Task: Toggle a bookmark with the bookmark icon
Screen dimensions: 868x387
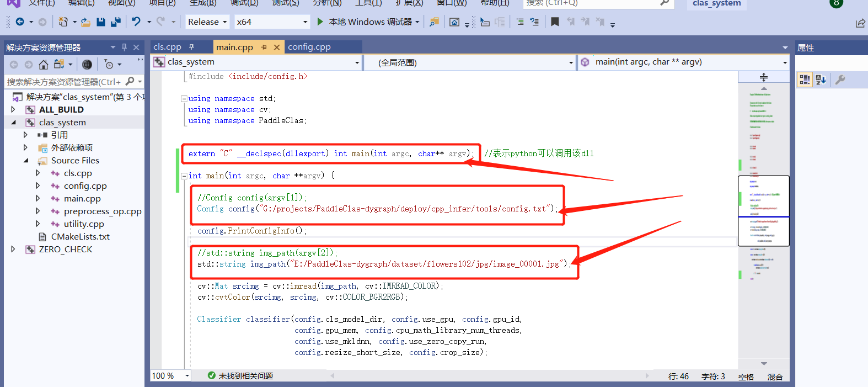Action: [555, 22]
